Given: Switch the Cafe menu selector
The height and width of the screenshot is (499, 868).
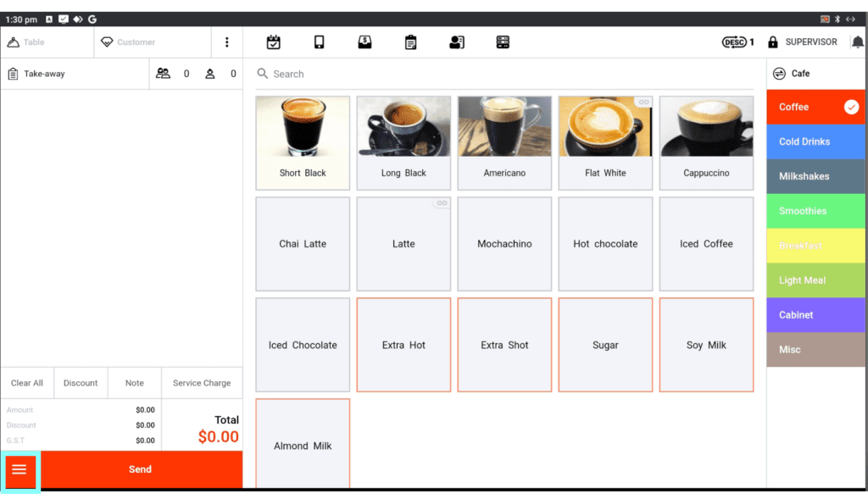Looking at the screenshot, I should pos(780,74).
